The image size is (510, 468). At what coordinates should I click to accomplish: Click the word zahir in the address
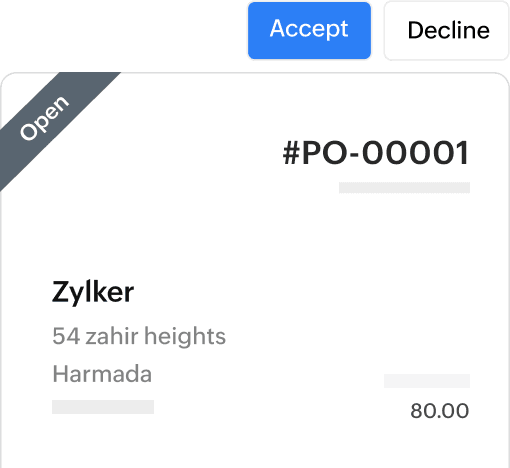tap(112, 335)
